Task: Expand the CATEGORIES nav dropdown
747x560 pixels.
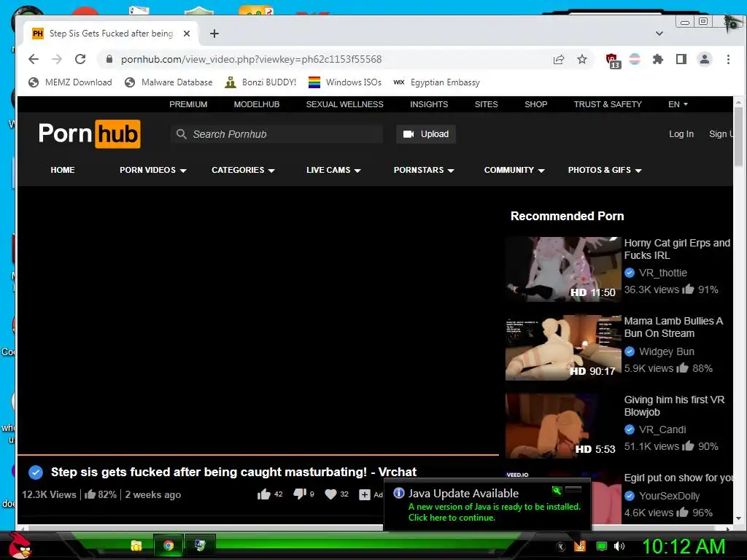Action: click(243, 170)
